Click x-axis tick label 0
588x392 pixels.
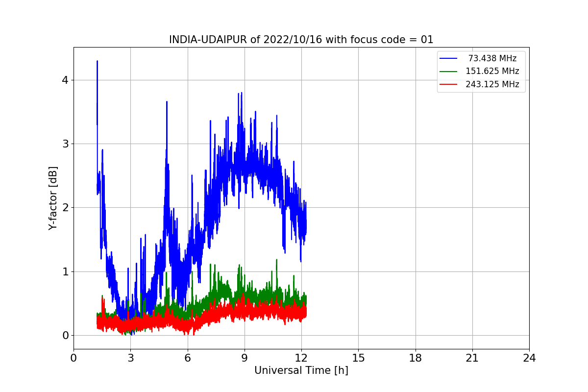pyautogui.click(x=73, y=358)
